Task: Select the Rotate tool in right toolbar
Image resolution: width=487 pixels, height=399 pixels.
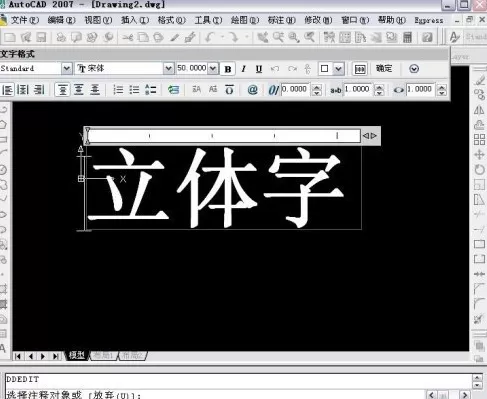Action: (x=479, y=170)
